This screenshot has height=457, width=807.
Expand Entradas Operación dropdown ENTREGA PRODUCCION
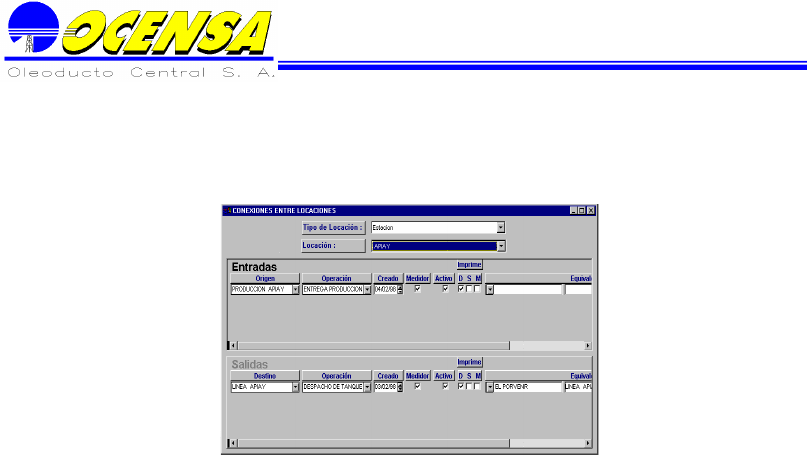[367, 290]
